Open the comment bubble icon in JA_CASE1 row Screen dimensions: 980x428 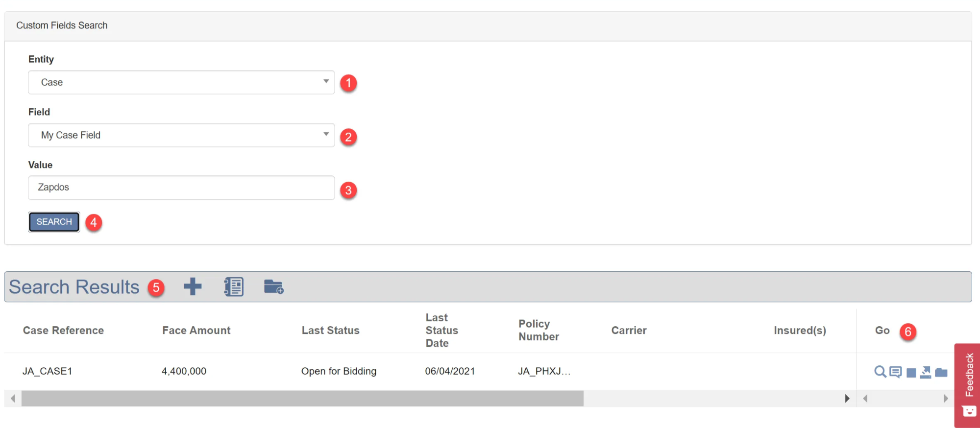(x=895, y=372)
